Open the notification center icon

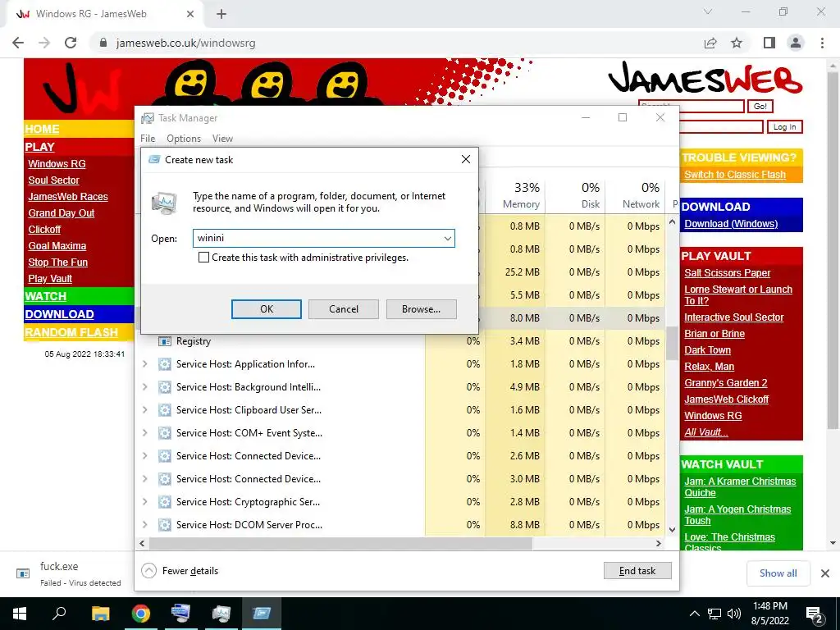[815, 614]
